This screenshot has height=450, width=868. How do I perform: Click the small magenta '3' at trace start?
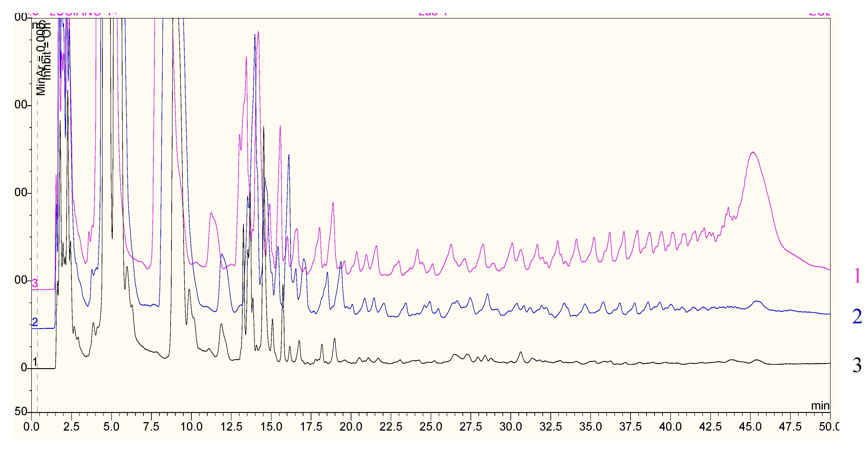click(x=35, y=283)
